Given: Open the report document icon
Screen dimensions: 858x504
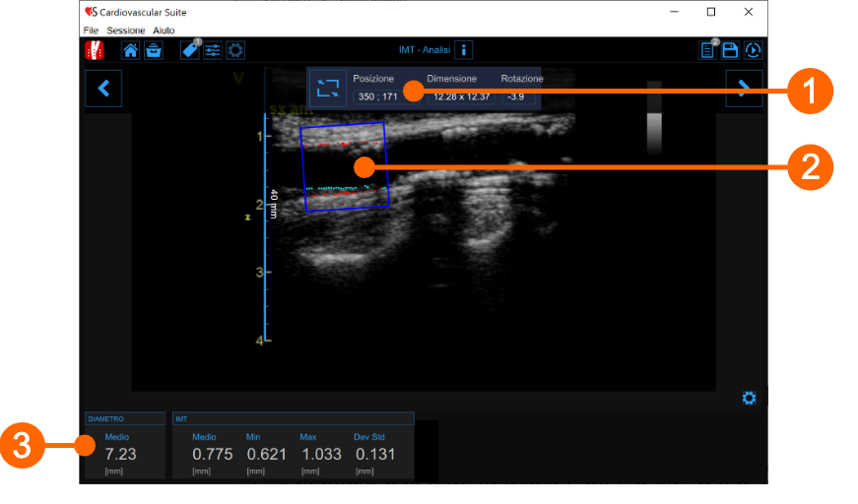Looking at the screenshot, I should (708, 50).
